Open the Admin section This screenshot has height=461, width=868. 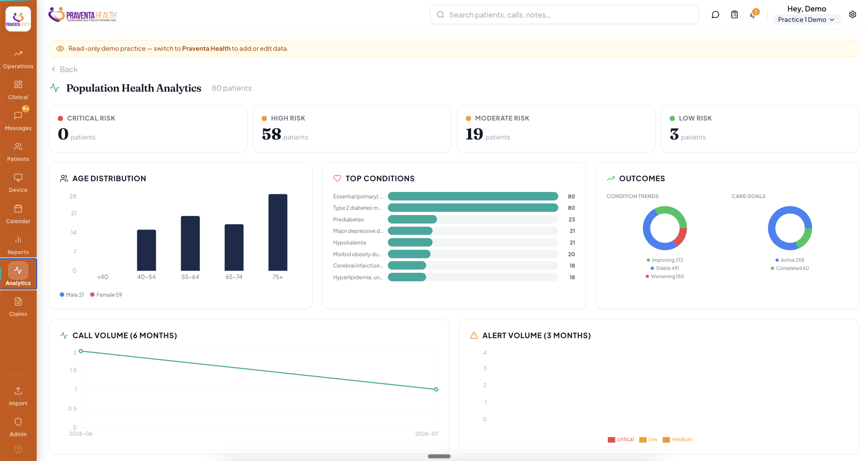[18, 427]
